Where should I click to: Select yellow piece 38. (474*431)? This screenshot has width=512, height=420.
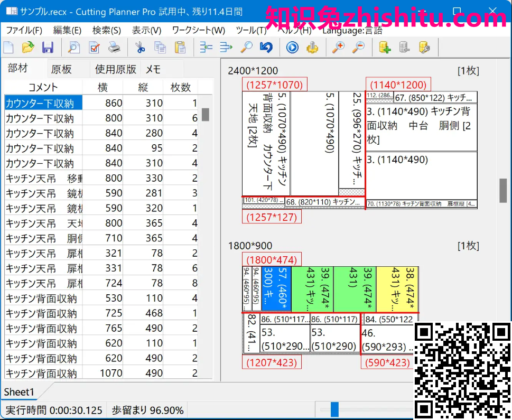397,289
